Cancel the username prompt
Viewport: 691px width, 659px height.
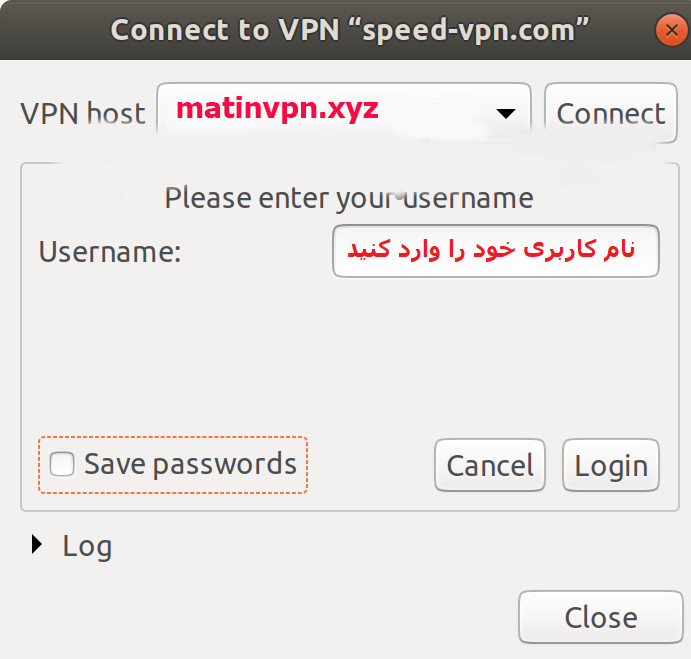pyautogui.click(x=490, y=465)
